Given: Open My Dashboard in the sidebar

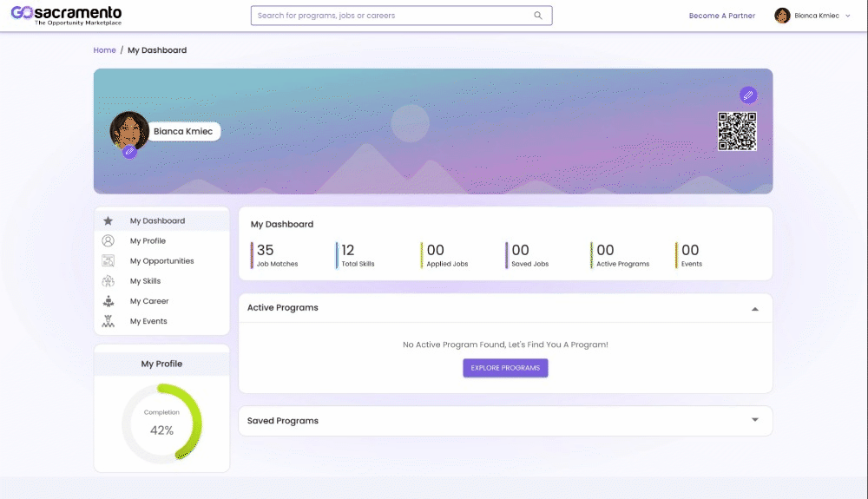Looking at the screenshot, I should click(x=161, y=220).
